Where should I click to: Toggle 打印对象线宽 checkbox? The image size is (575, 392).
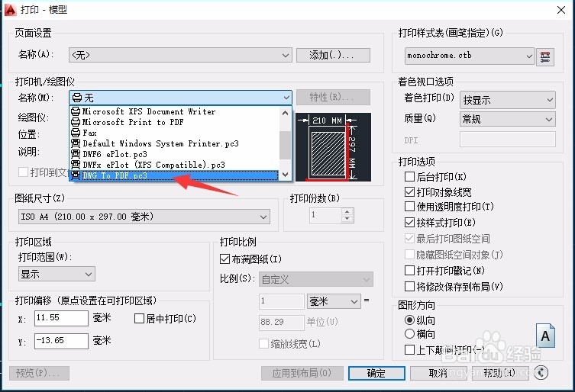409,191
